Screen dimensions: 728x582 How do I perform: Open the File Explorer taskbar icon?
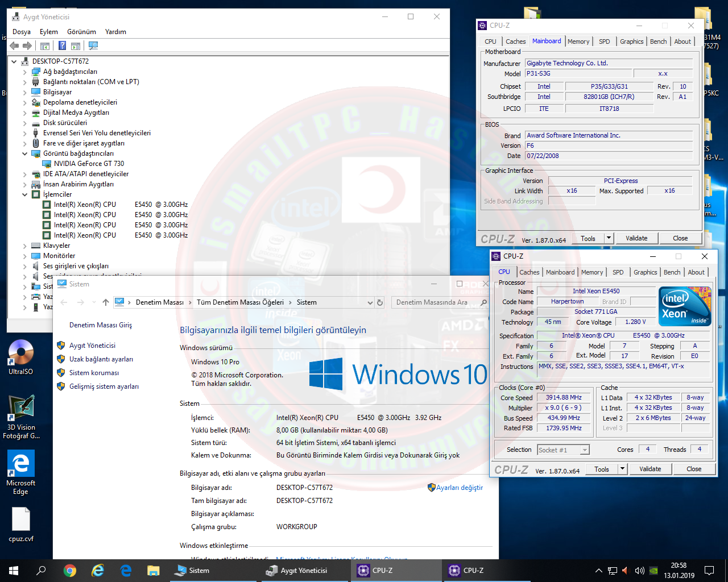click(x=153, y=571)
